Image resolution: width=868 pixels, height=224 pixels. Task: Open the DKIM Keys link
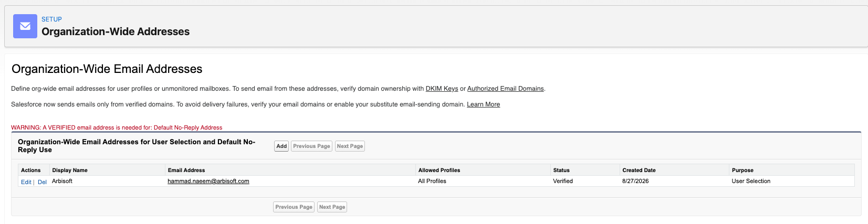pyautogui.click(x=442, y=89)
